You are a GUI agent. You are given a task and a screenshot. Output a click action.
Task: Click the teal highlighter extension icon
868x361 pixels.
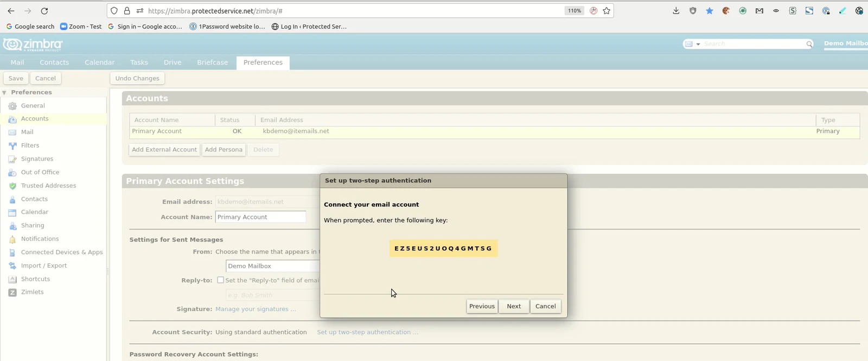(843, 11)
